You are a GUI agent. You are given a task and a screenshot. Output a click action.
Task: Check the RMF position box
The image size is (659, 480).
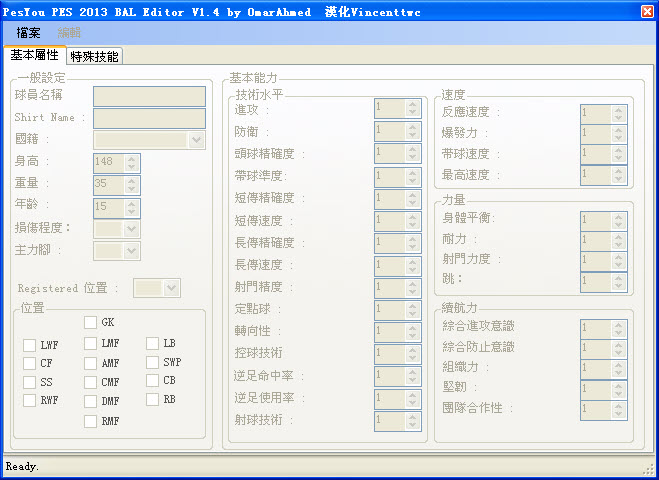click(90, 421)
